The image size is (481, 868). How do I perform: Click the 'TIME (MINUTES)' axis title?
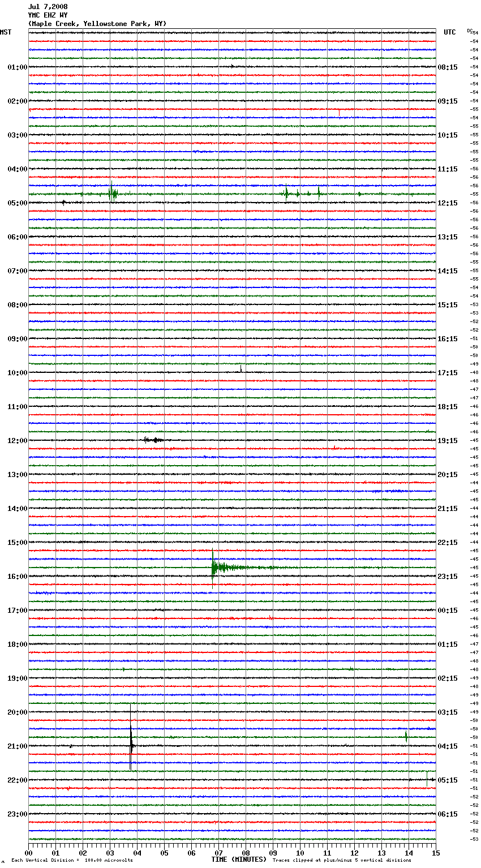tap(239, 860)
